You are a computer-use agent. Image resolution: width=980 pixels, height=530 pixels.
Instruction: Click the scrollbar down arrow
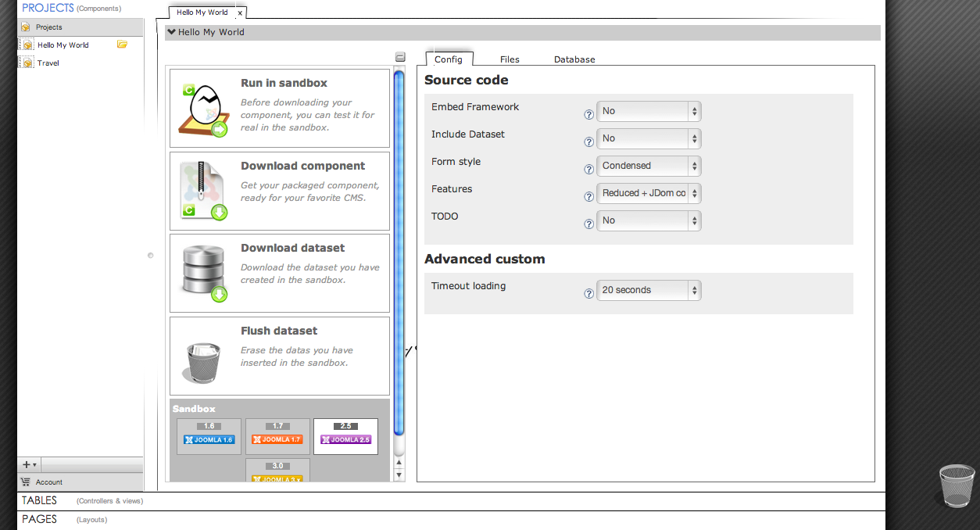coord(399,474)
